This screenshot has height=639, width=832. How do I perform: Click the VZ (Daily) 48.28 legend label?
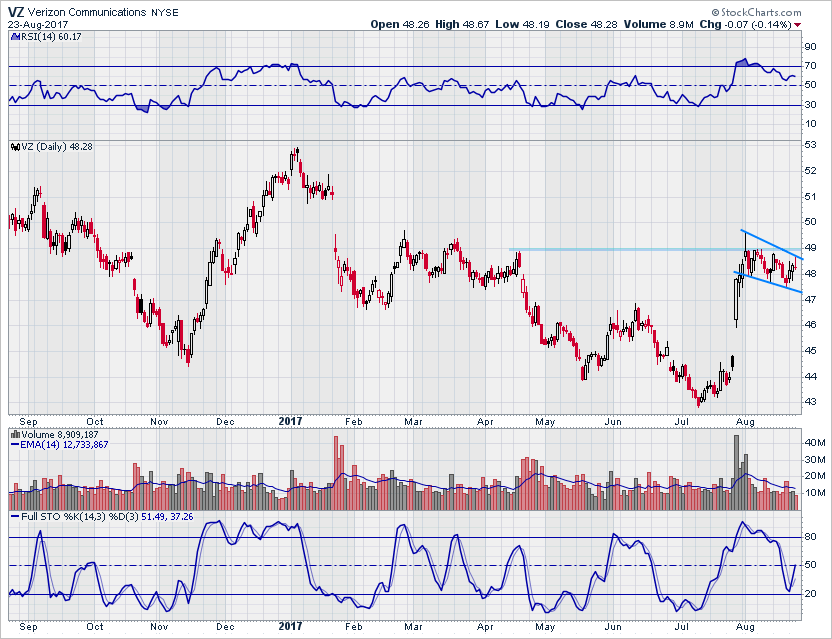tap(57, 146)
